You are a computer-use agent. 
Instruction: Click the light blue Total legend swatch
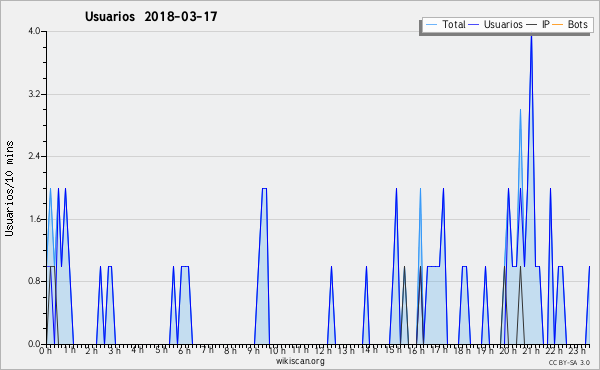tap(431, 25)
